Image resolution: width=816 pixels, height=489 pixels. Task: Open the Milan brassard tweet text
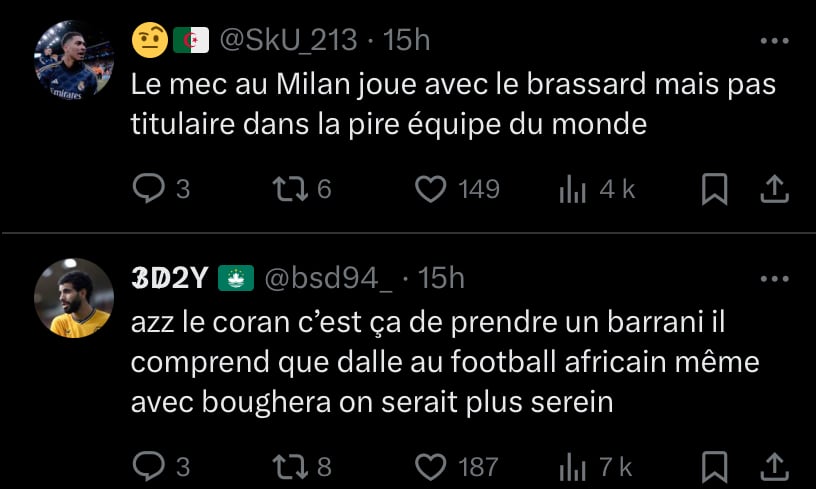452,105
